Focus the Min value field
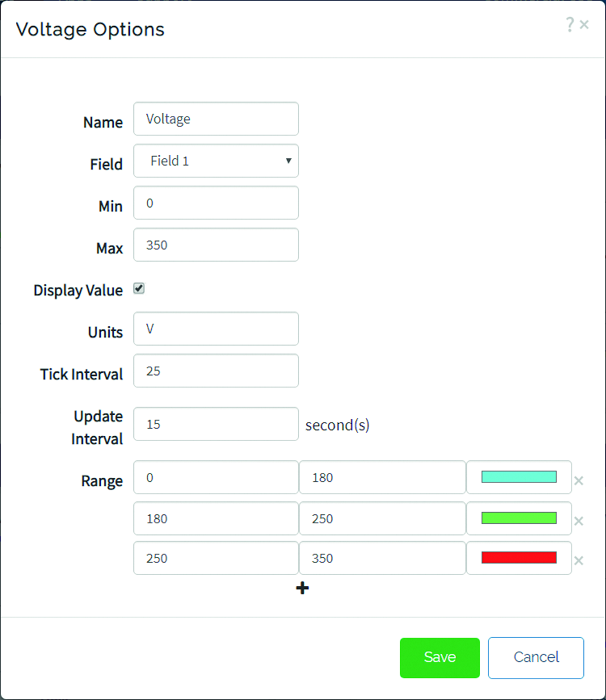The width and height of the screenshot is (606, 700). [216, 203]
